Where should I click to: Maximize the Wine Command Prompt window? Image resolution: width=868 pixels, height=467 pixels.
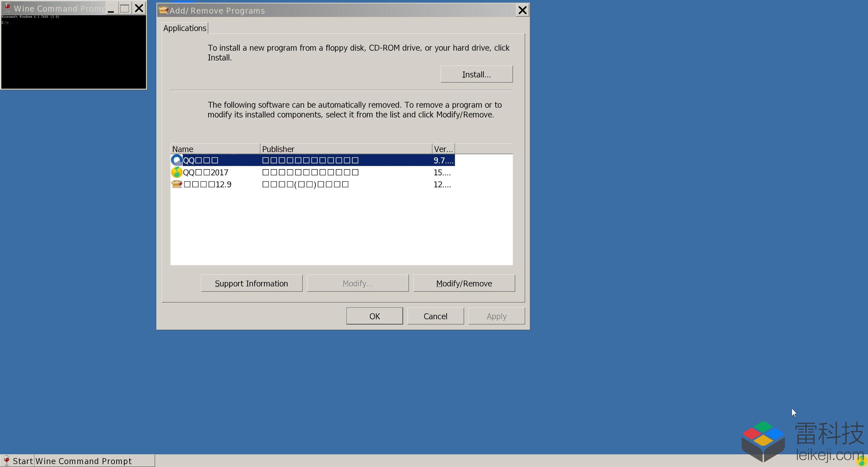point(125,8)
